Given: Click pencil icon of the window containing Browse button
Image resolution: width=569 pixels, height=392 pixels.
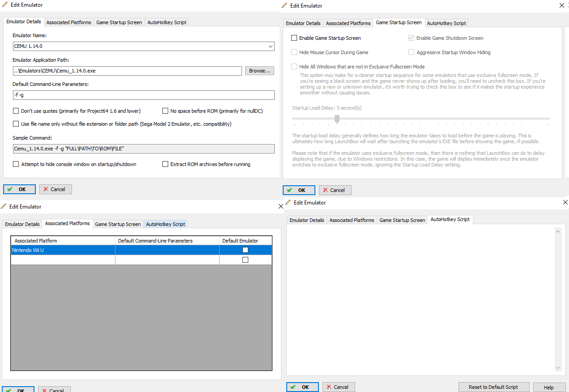Looking at the screenshot, I should tap(4, 4).
